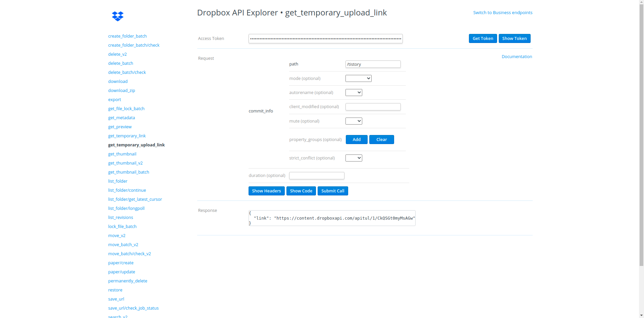Viewport: 644px width, 318px height.
Task: Open permanently_delete endpoint
Action: point(127,281)
